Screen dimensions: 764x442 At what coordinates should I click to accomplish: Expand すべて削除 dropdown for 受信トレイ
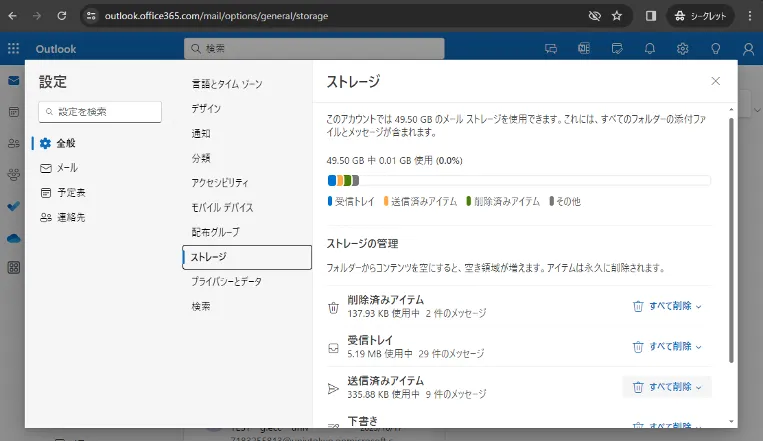(x=699, y=346)
